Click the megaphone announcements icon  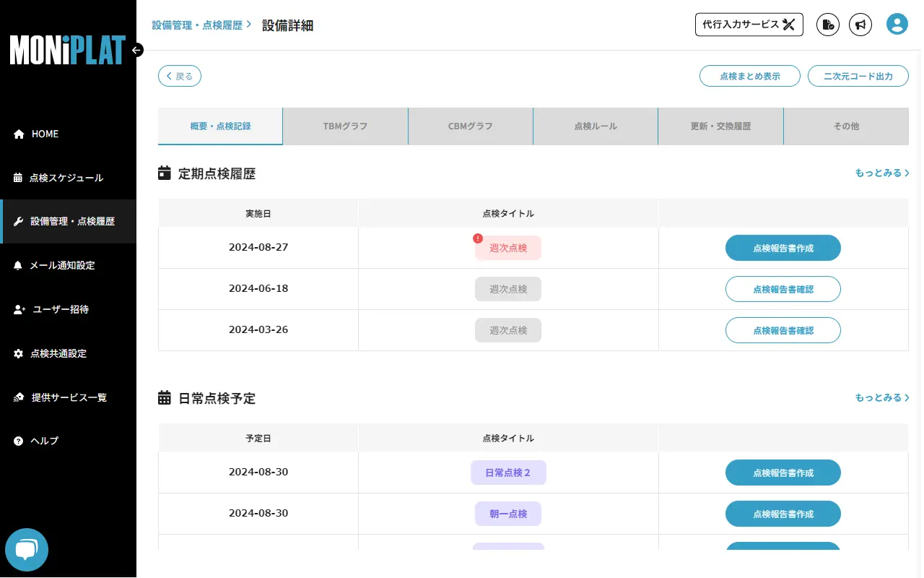coord(860,25)
